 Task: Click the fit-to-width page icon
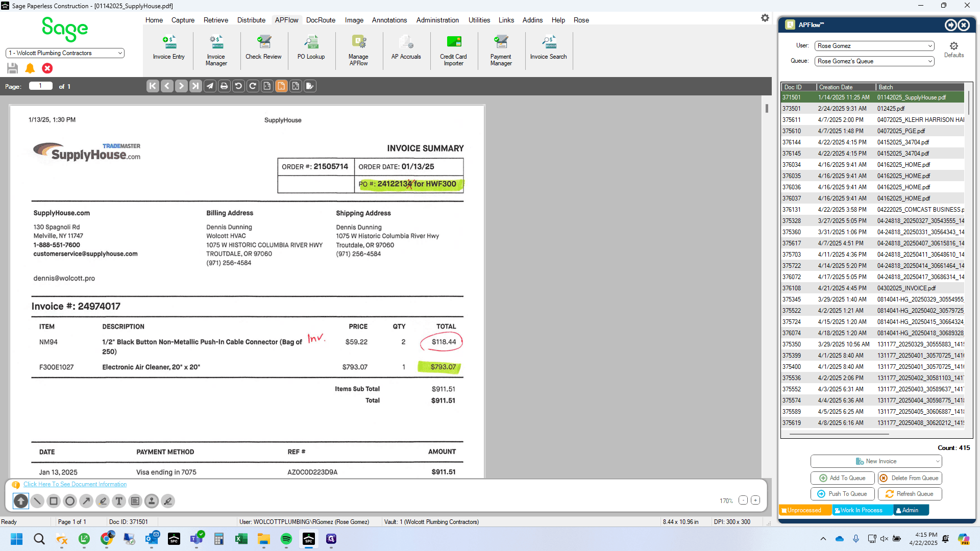tap(267, 86)
